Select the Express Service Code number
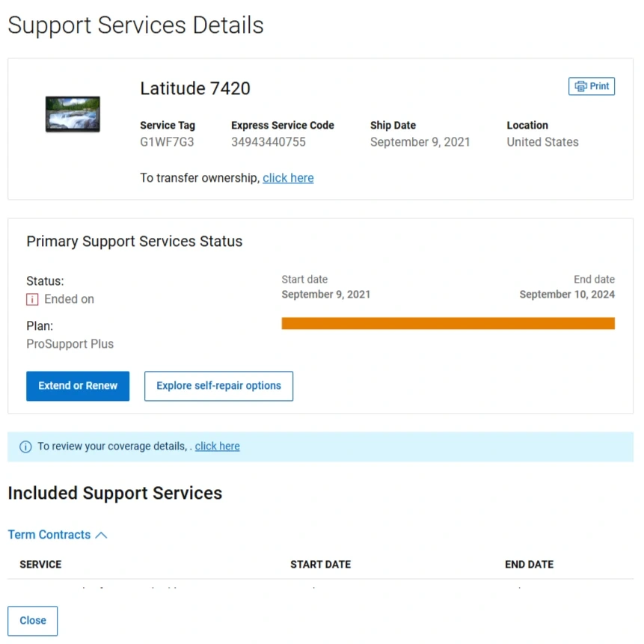644x644 pixels. click(268, 142)
